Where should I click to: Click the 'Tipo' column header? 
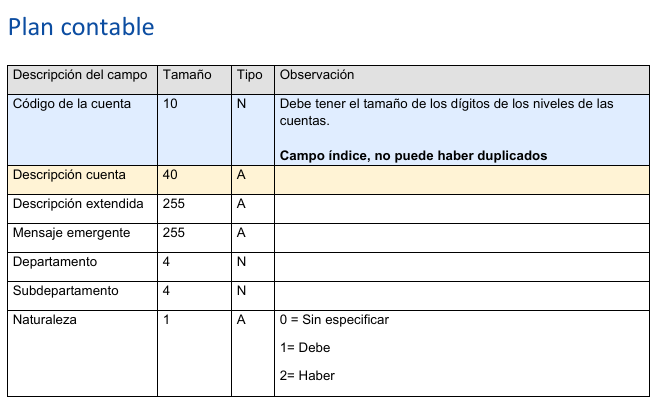coord(253,80)
